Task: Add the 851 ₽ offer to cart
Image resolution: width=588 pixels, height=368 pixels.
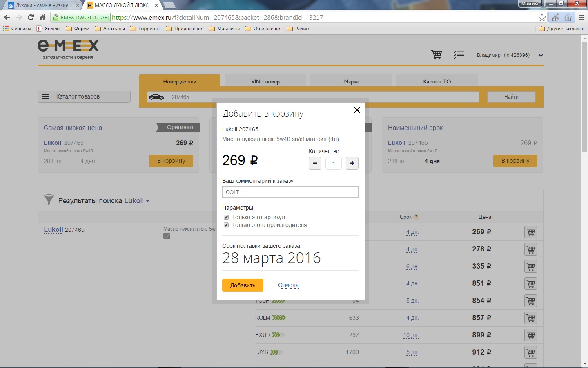Action: coord(530,284)
